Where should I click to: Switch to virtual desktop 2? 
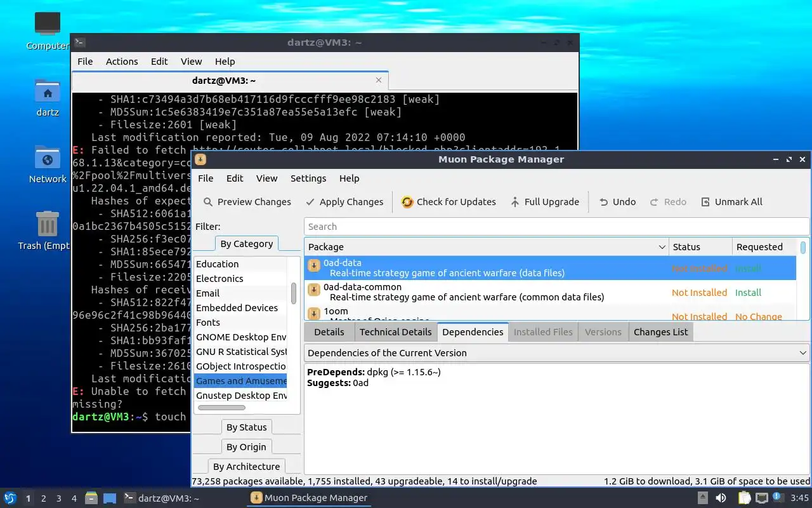[x=44, y=498]
